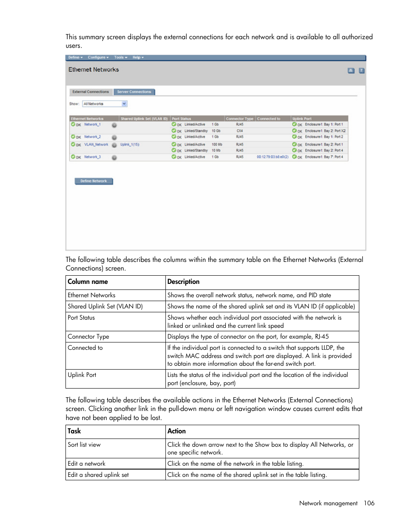Click the Connector Type column header
The width and height of the screenshot is (411, 532).
click(240, 118)
